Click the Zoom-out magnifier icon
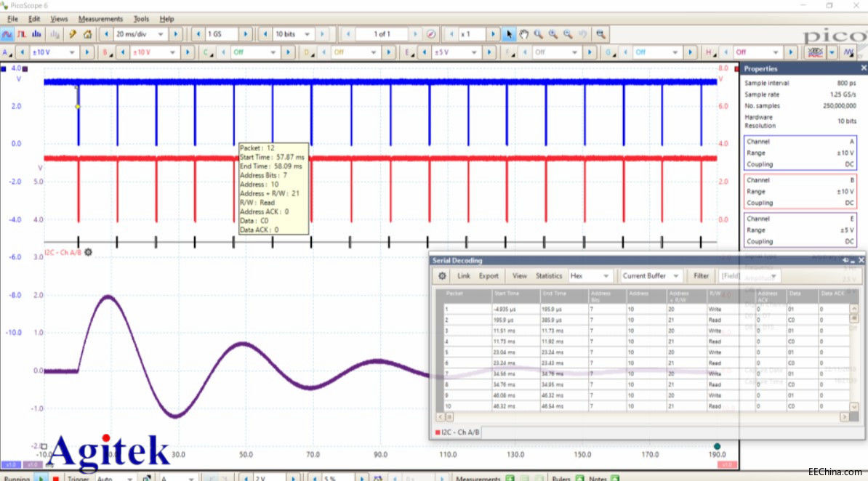The height and width of the screenshot is (481, 868). pyautogui.click(x=568, y=34)
